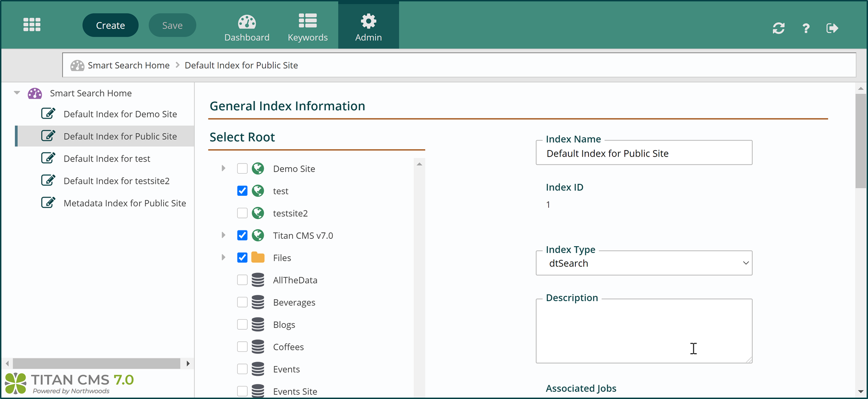
Task: Check the Blogs checkbox
Action: click(242, 324)
